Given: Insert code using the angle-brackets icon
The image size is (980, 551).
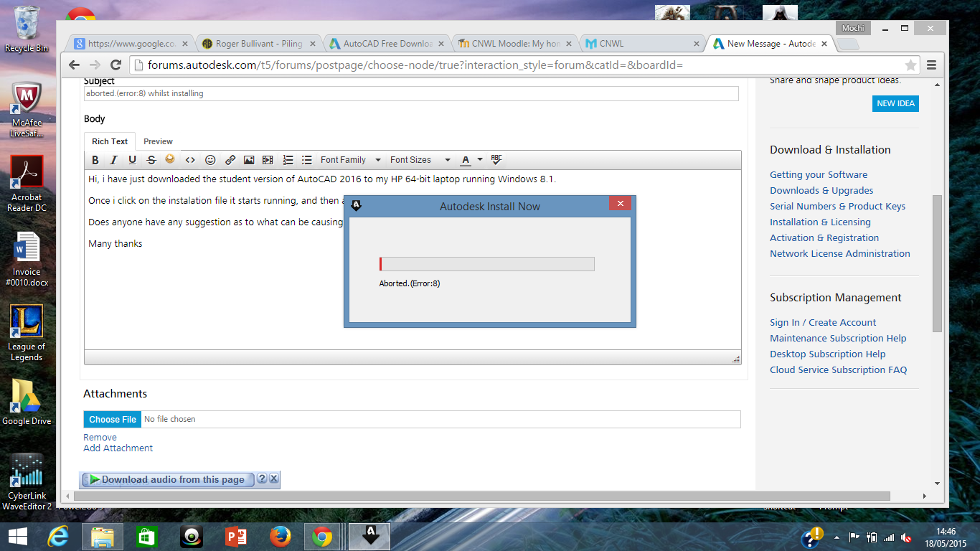Looking at the screenshot, I should point(190,160).
